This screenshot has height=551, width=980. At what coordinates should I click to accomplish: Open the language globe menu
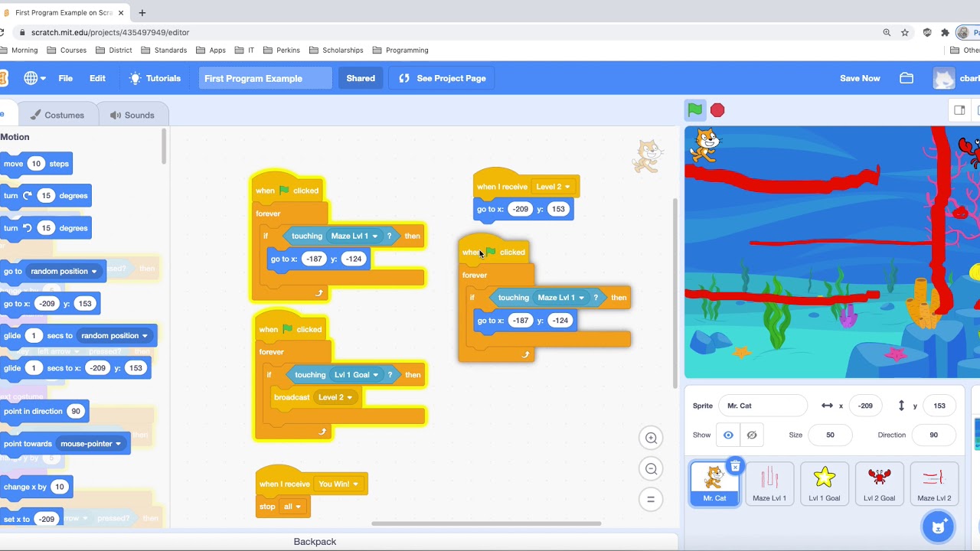coord(34,78)
